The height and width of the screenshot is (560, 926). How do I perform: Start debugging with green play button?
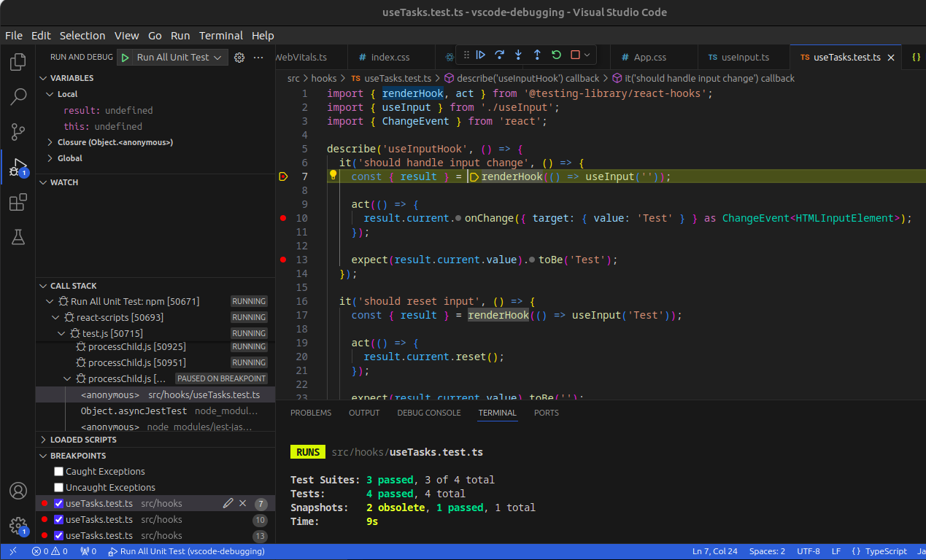click(x=125, y=58)
